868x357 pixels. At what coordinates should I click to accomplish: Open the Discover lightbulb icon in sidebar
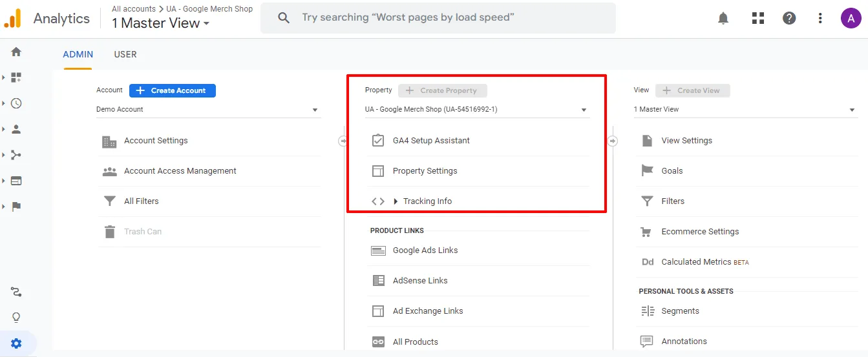tap(16, 318)
